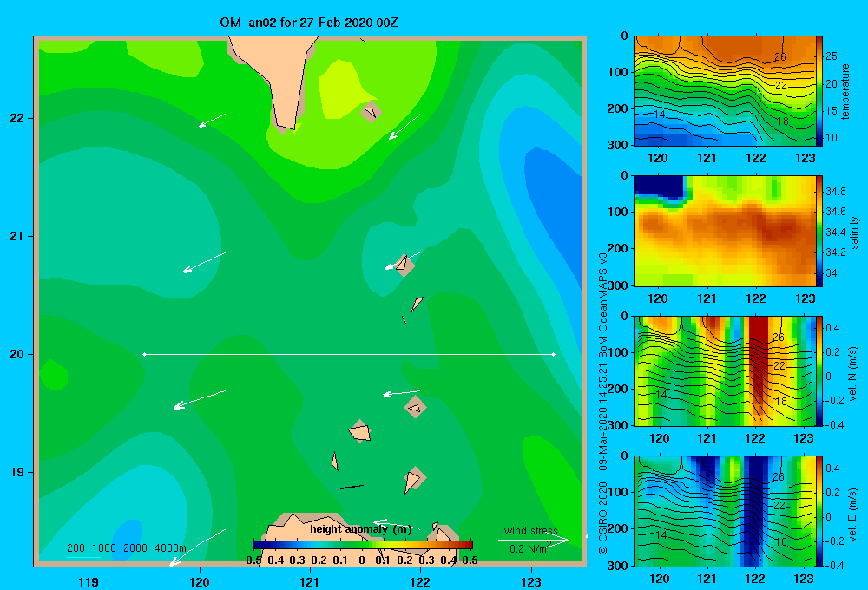Screen dimensions: 868x590
Task: Click longitude label 123 on main map axis
Action: point(531,581)
